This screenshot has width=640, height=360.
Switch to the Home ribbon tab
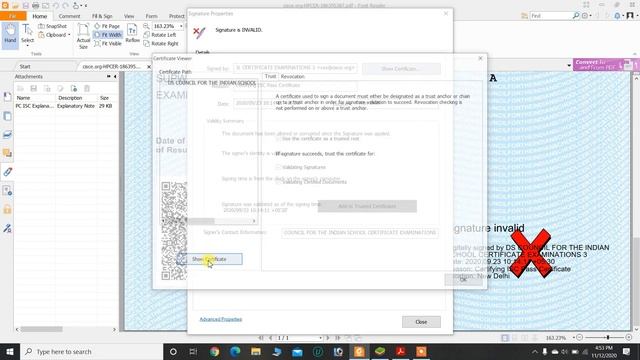click(40, 16)
